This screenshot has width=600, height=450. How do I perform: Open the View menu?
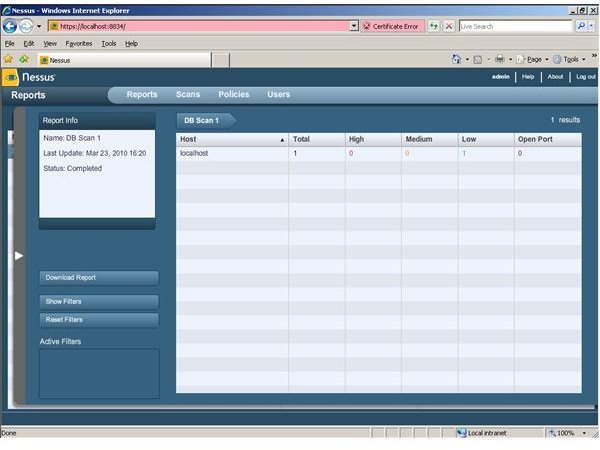(x=50, y=44)
